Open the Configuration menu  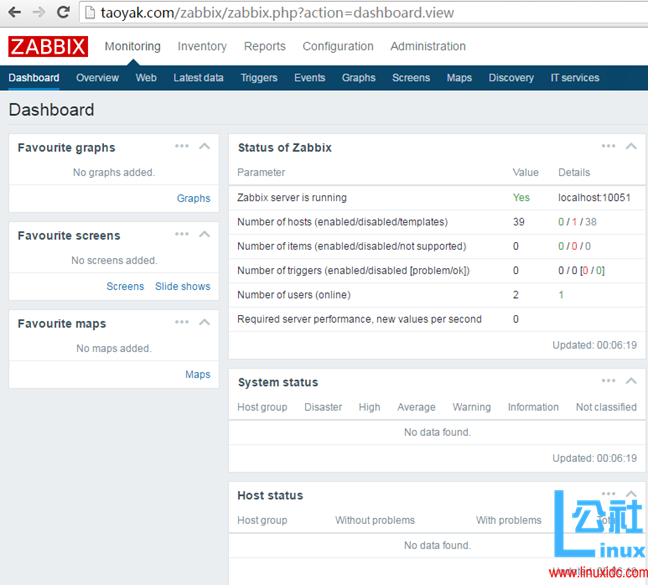click(338, 46)
